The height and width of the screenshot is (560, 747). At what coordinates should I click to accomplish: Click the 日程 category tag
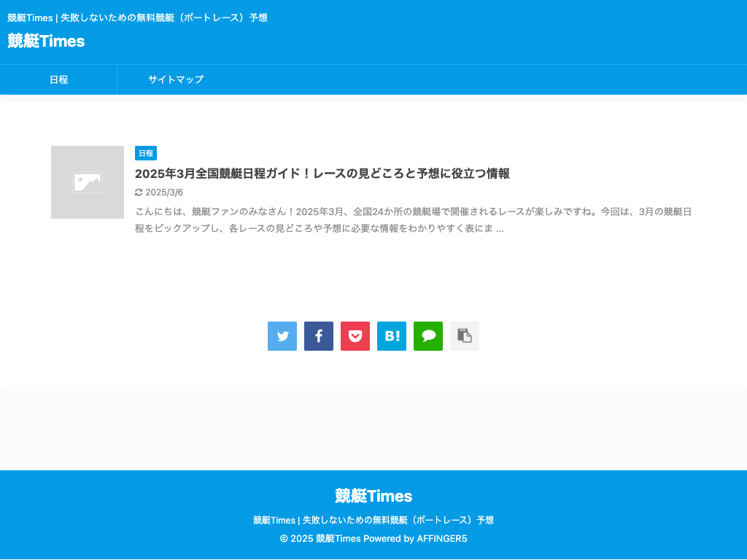(x=146, y=153)
